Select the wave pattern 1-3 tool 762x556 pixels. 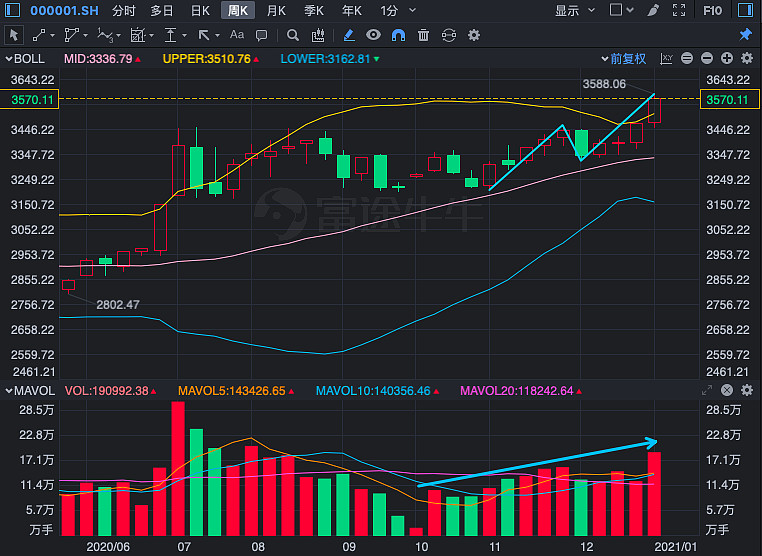[105, 35]
